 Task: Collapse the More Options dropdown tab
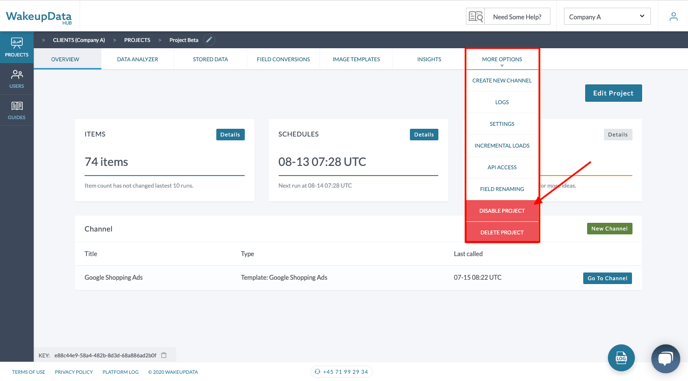pos(502,59)
